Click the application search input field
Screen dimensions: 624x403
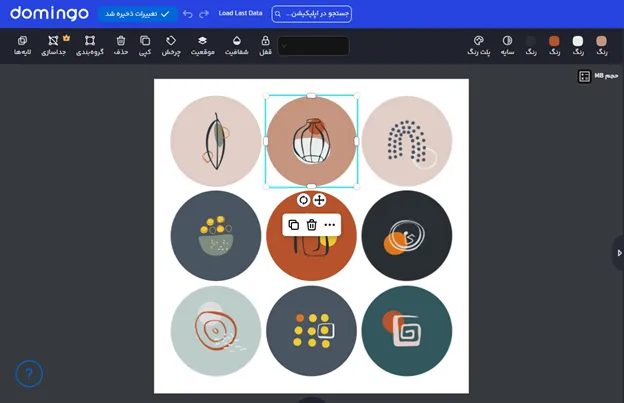(x=311, y=14)
